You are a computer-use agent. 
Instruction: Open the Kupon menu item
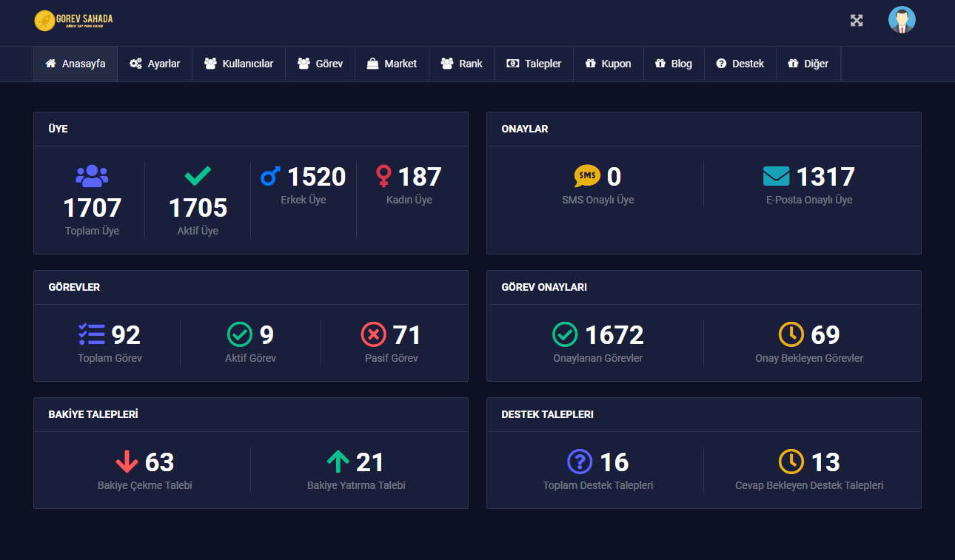click(608, 64)
